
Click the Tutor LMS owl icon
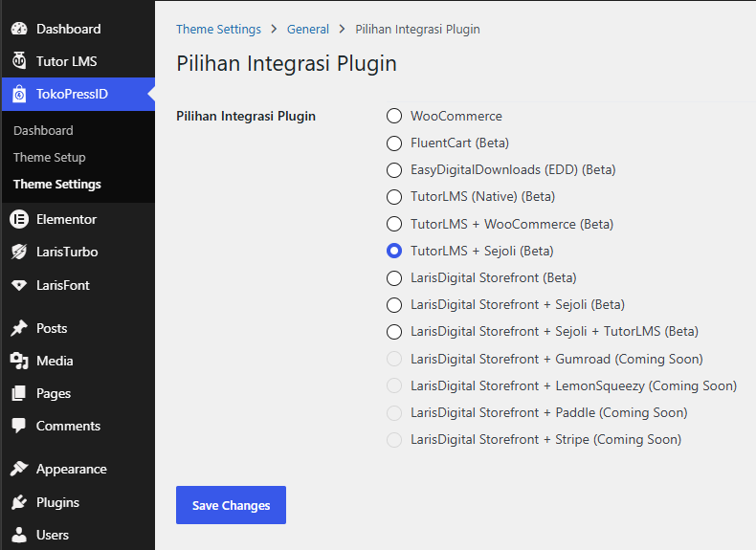pyautogui.click(x=19, y=61)
